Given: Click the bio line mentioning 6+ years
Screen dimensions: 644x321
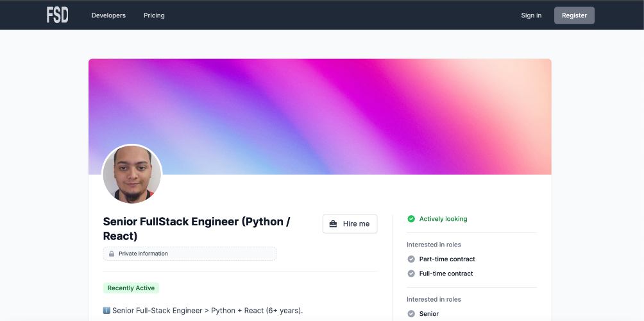Looking at the screenshot, I should coord(203,310).
